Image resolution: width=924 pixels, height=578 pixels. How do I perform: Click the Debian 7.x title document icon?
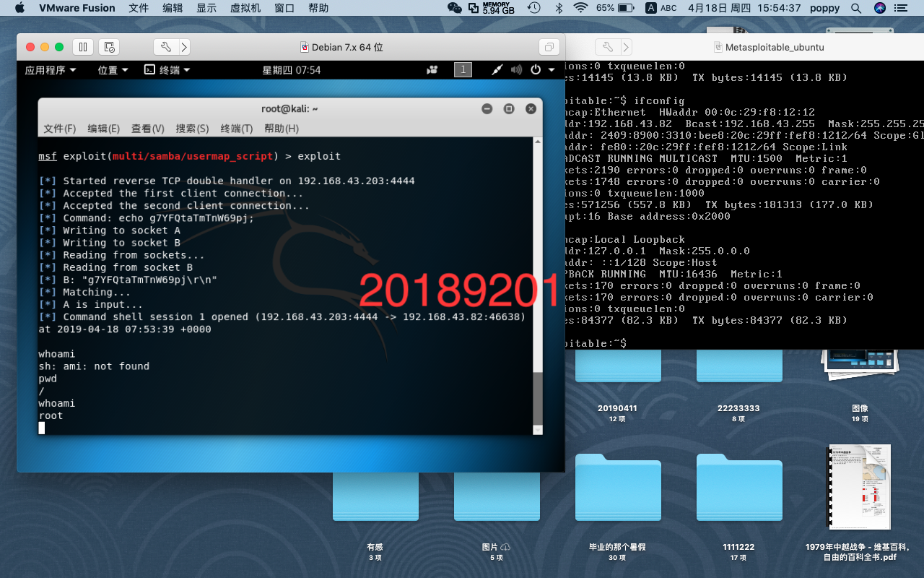pos(305,47)
